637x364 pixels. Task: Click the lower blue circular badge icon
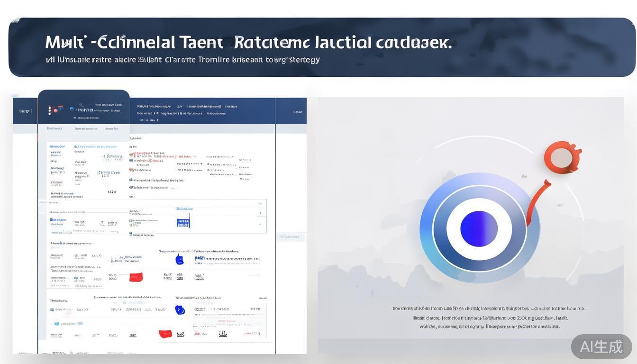click(x=180, y=310)
